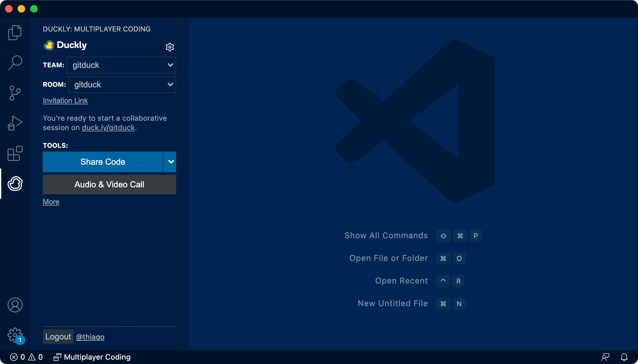Screen dimensions: 638x364
Task: Open the source control git icon
Action: click(x=14, y=92)
